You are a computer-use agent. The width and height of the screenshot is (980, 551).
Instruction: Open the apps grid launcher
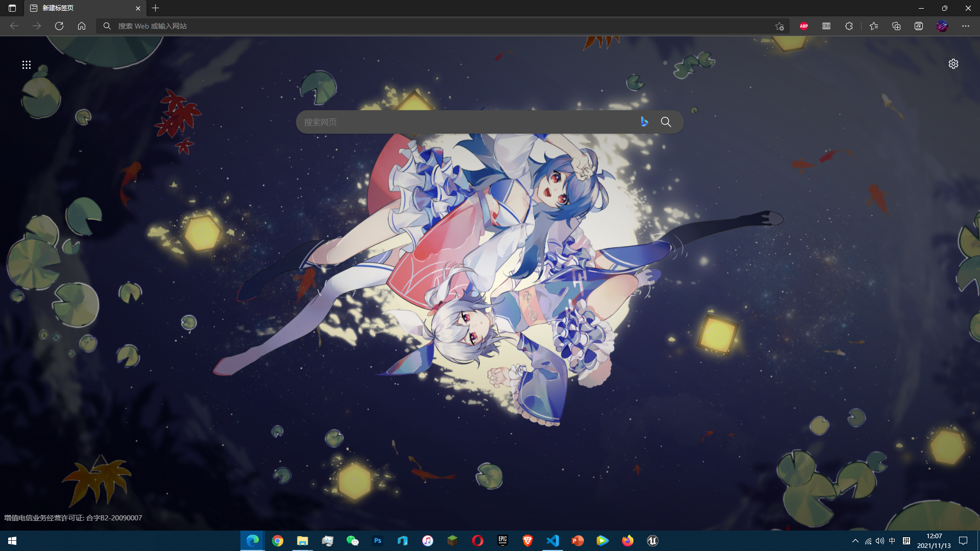coord(27,65)
